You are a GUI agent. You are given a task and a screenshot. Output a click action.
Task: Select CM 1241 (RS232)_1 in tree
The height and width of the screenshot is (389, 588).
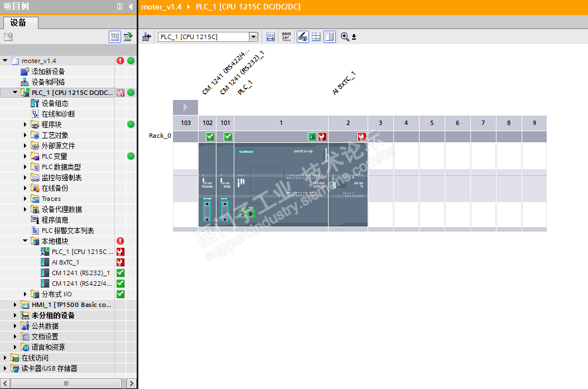pyautogui.click(x=81, y=273)
